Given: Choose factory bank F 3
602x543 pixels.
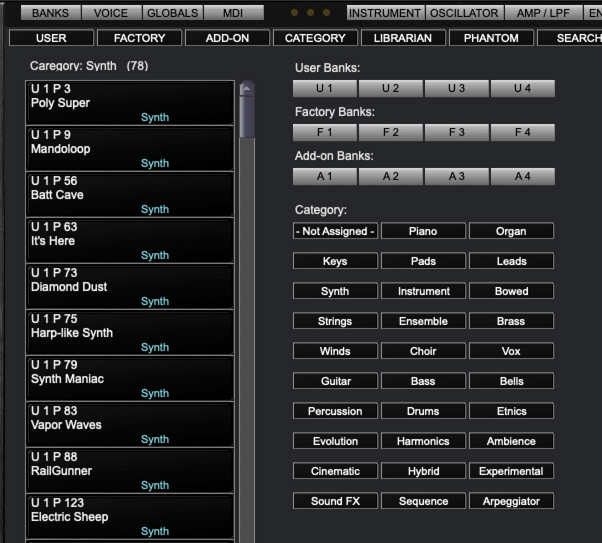Looking at the screenshot, I should coord(456,132).
